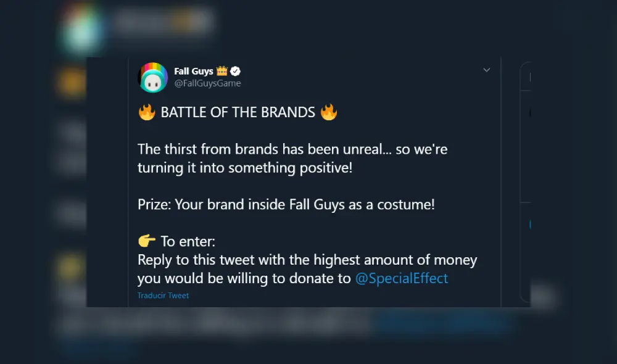Open the Fall Guys display name
Image resolution: width=617 pixels, height=364 pixels.
(193, 72)
